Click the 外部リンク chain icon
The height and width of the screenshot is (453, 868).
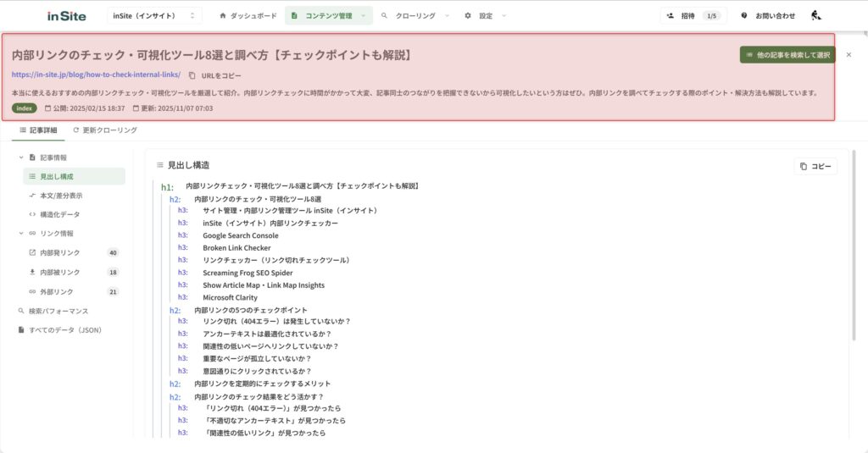[x=32, y=291]
